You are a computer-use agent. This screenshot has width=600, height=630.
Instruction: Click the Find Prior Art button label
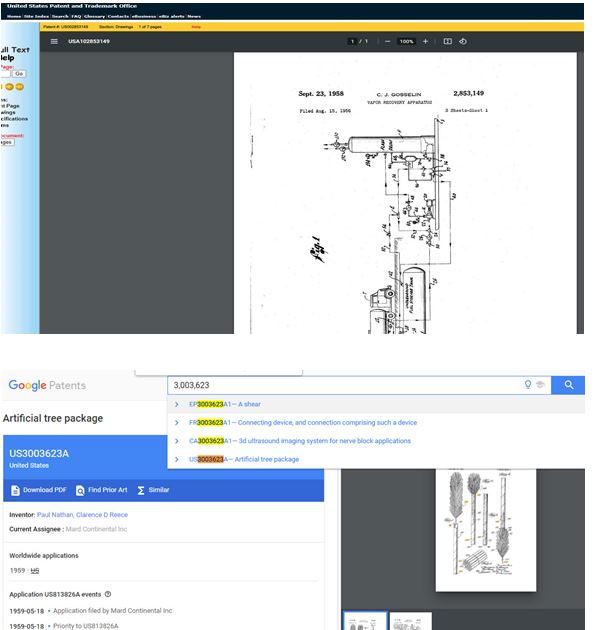click(x=108, y=490)
